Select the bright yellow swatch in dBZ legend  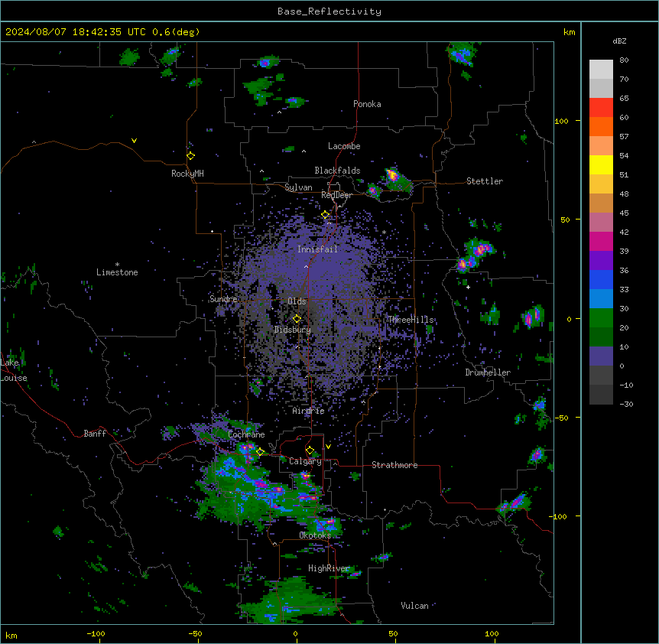pyautogui.click(x=601, y=164)
